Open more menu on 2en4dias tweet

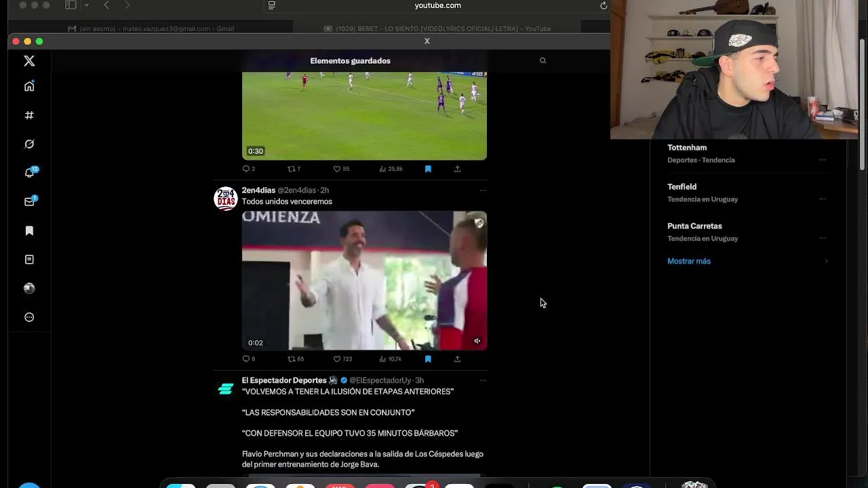click(x=483, y=190)
